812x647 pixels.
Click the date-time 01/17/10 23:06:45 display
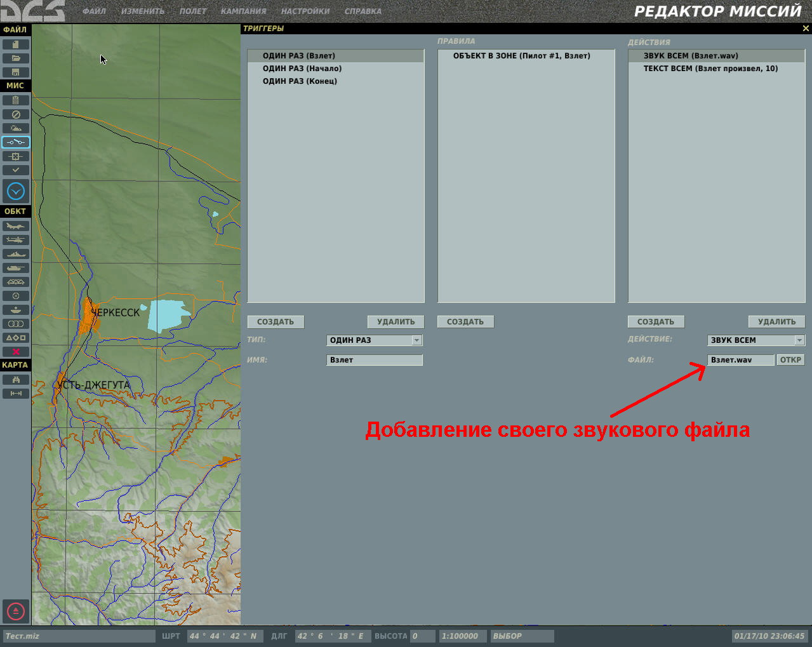click(769, 636)
